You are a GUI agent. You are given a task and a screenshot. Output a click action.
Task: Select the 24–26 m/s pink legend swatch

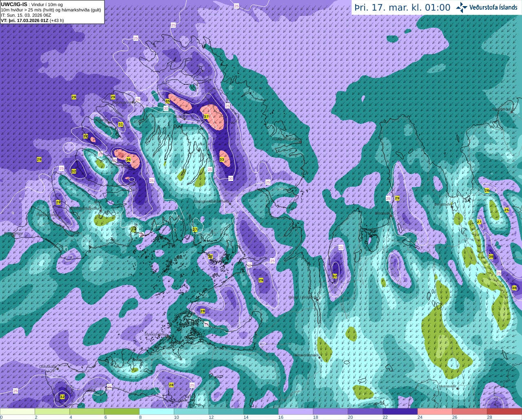click(x=435, y=411)
